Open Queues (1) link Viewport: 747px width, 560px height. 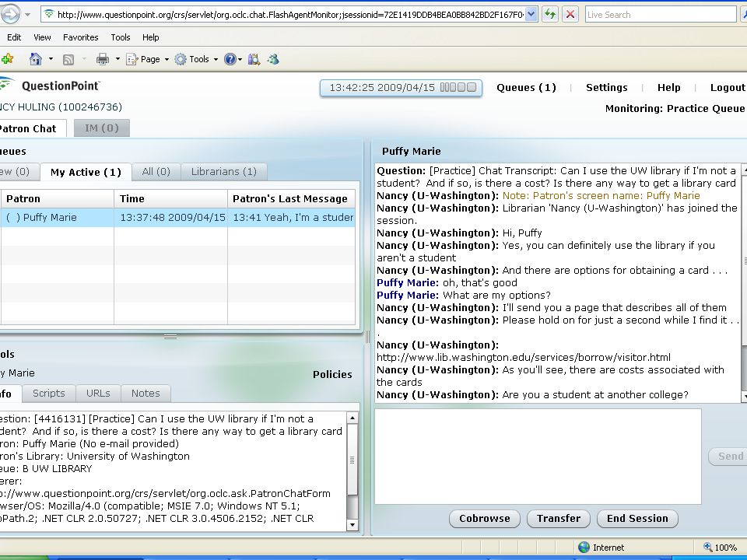click(526, 88)
